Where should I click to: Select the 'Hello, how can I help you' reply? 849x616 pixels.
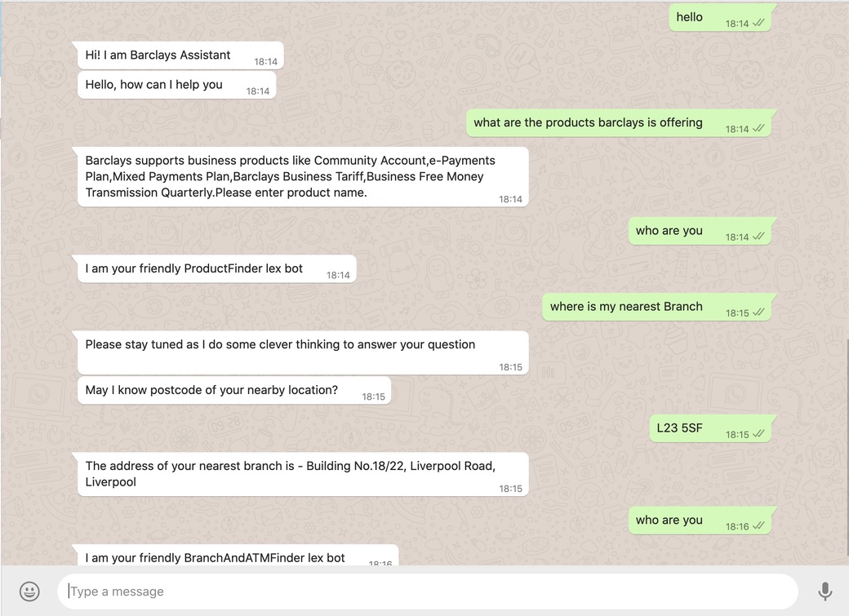(x=176, y=85)
